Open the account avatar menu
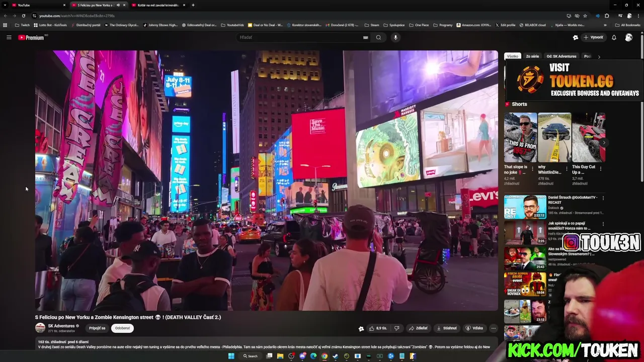This screenshot has height=362, width=644. tap(628, 37)
